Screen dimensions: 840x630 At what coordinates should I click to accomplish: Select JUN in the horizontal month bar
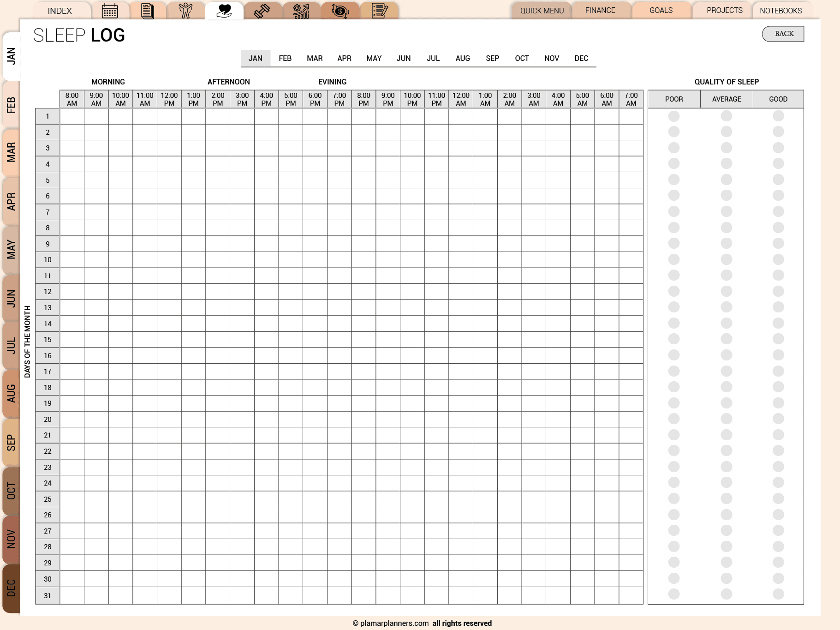404,58
